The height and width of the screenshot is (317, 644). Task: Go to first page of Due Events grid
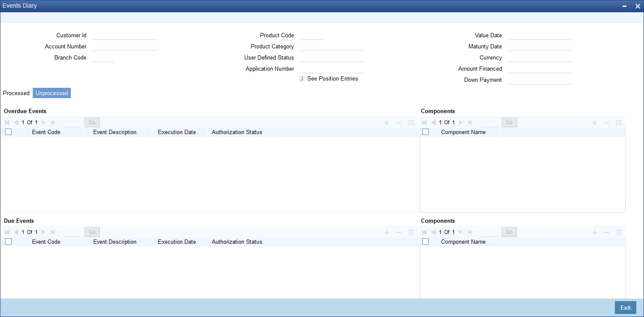click(7, 232)
